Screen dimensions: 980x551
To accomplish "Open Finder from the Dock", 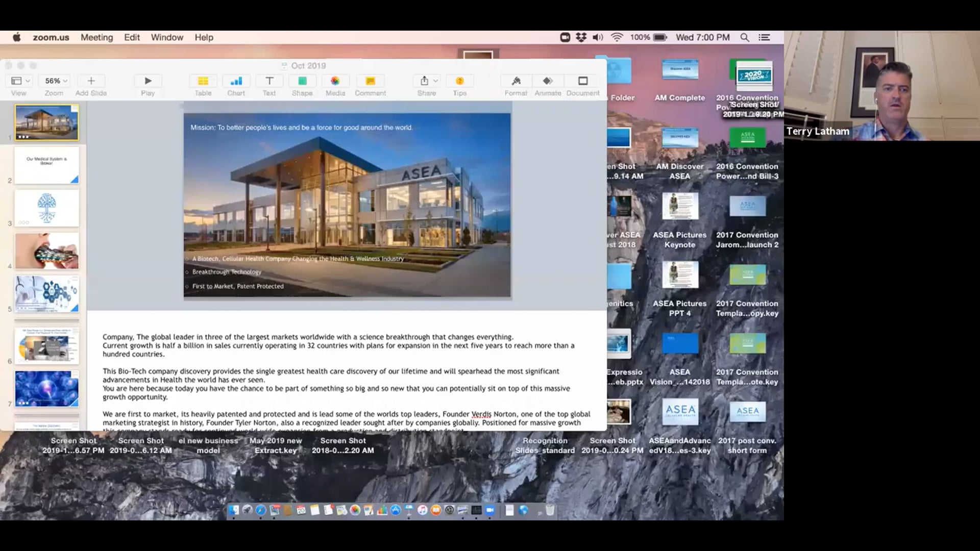I will [234, 510].
